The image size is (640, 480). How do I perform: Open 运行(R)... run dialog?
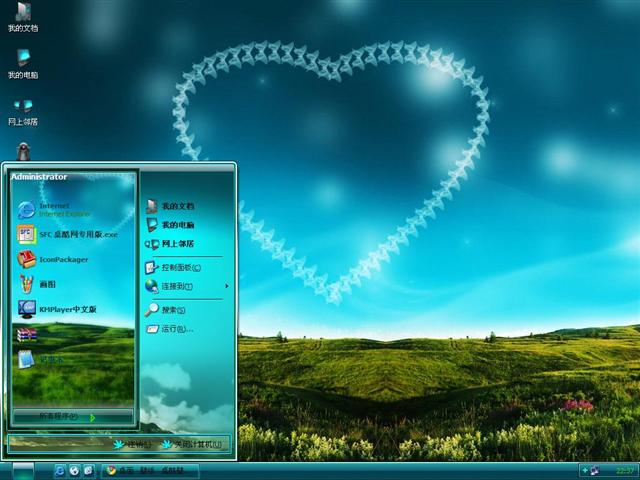[x=169, y=329]
